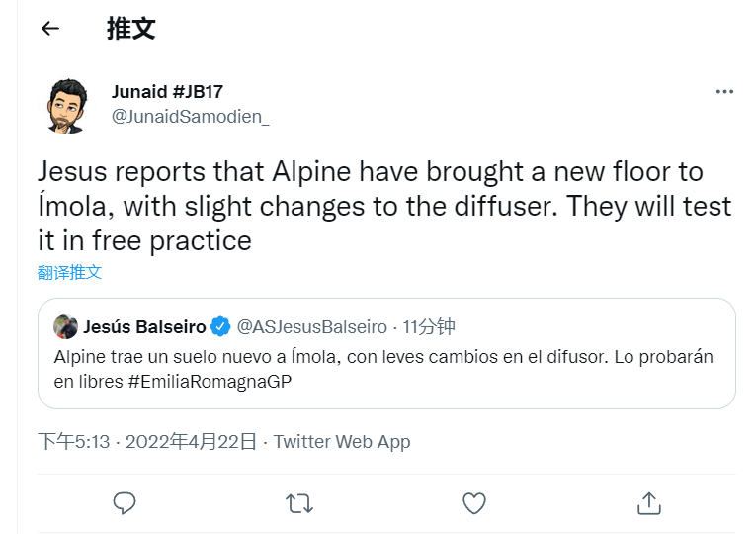
Task: Click 翻译推文 to translate the tweet
Action: [69, 272]
